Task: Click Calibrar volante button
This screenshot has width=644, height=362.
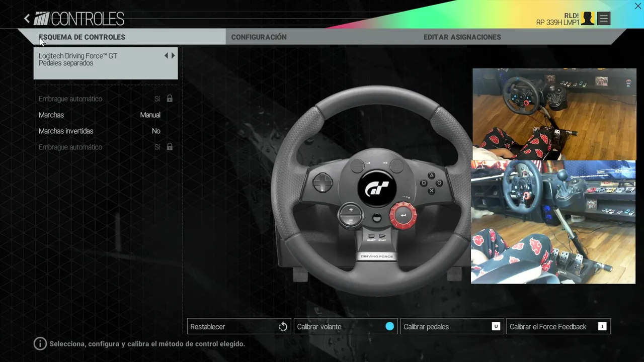Action: pos(346,326)
